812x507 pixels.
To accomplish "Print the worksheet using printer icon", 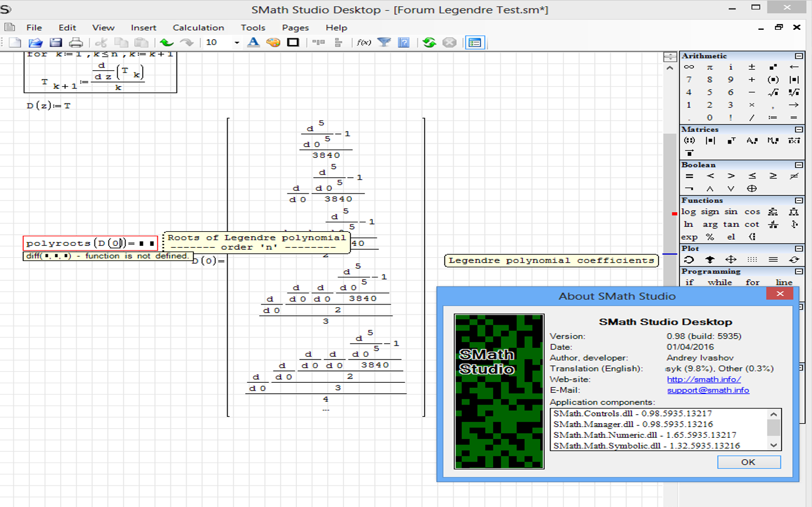I will tap(76, 43).
